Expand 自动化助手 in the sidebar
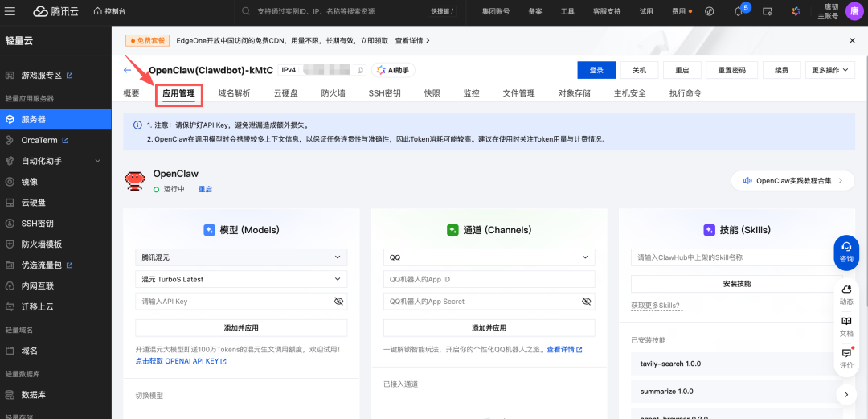Viewport: 868px width, 419px height. (55, 161)
